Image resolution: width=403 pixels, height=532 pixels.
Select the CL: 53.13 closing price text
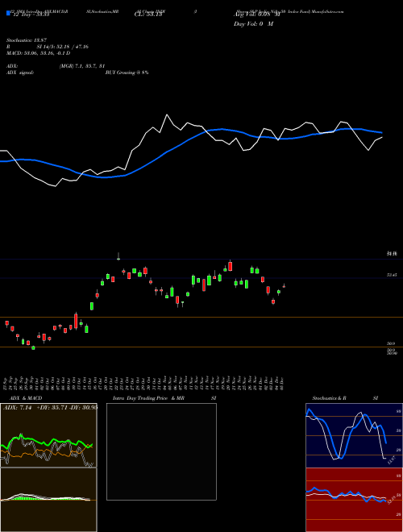click(148, 15)
